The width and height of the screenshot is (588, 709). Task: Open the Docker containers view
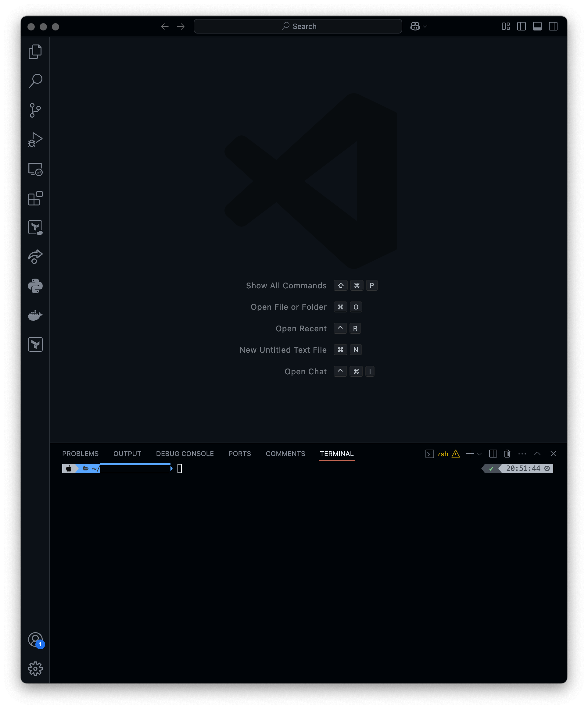coord(35,315)
